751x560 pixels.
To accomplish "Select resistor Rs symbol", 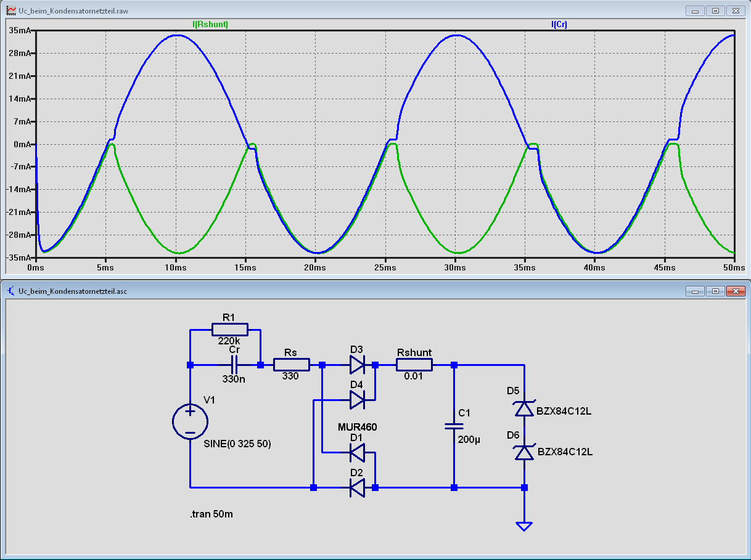I will [291, 365].
